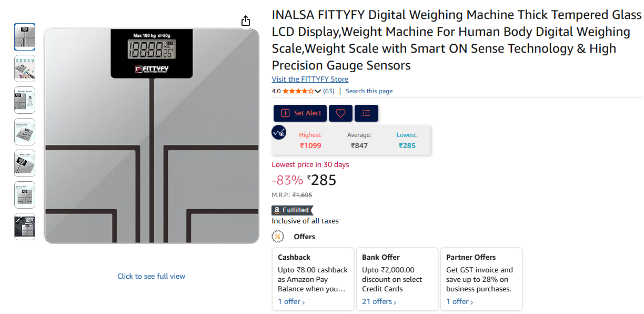Click to see full view link

point(151,276)
